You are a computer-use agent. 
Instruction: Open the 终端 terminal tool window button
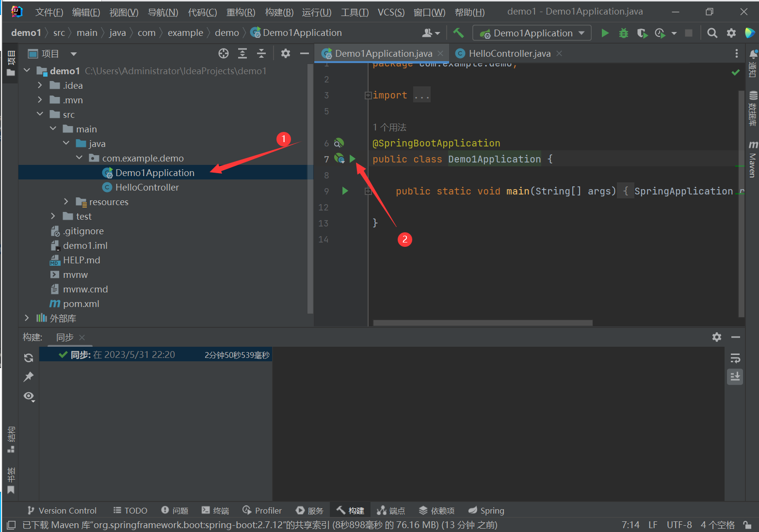215,511
